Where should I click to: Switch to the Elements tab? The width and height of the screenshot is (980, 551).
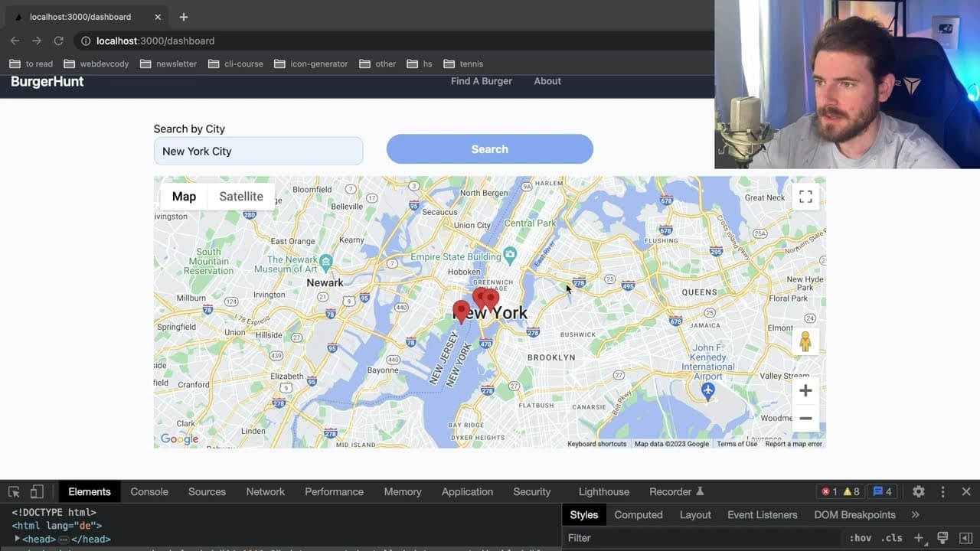pos(90,492)
